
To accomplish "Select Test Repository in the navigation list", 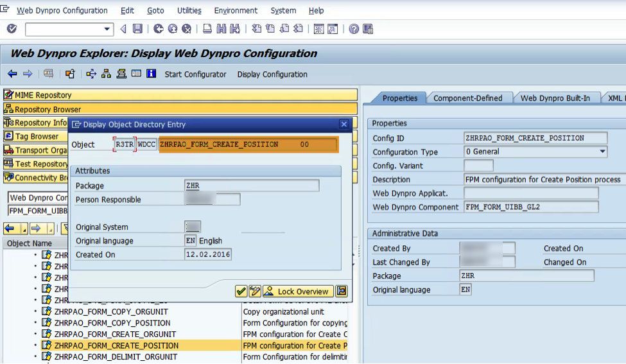I will (35, 164).
